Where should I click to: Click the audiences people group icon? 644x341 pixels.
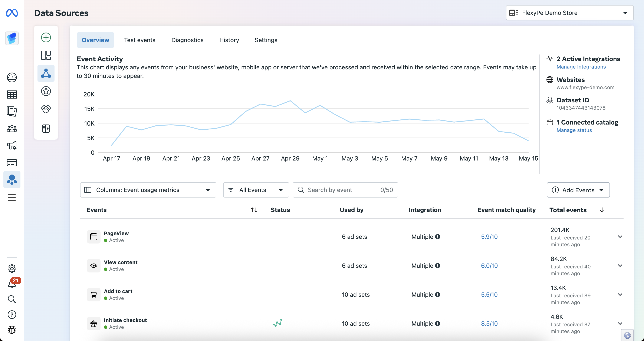12,129
